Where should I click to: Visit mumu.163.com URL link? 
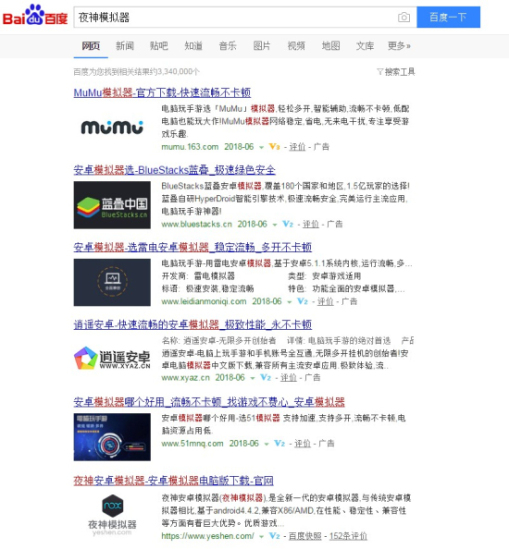190,147
